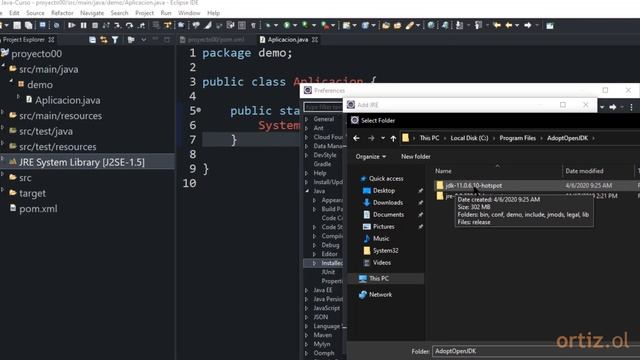Select the jdk-11.0.6.10-hotspot folder
Image resolution: width=640 pixels, height=360 pixels.
pos(473,186)
